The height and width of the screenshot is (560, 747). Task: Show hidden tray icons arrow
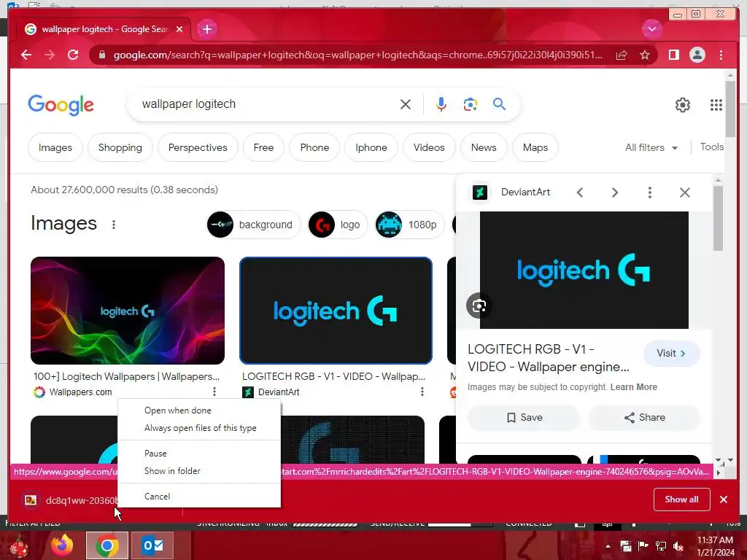coord(608,546)
